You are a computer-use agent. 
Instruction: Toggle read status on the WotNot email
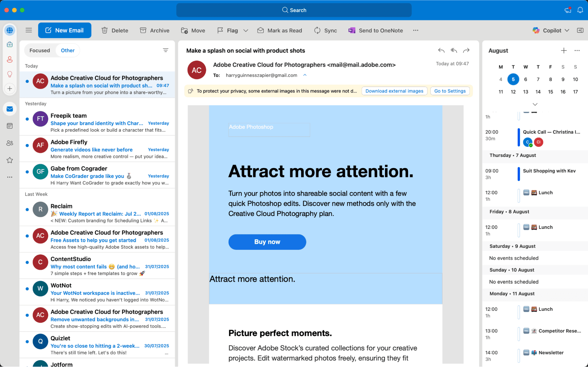point(27,289)
